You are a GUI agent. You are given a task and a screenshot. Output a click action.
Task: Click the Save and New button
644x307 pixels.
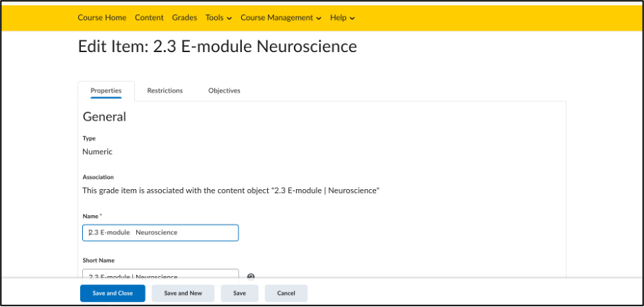[183, 293]
